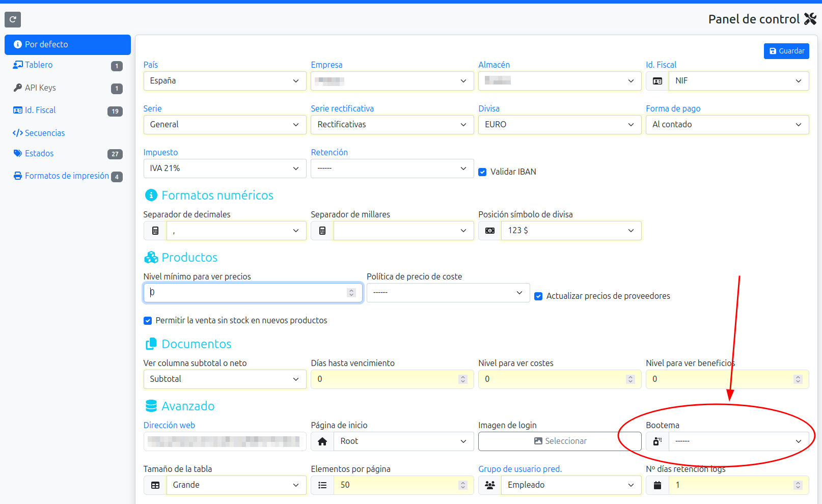Disable Permitir la venta sin stock checkbox
The width and height of the screenshot is (822, 504).
click(x=148, y=321)
